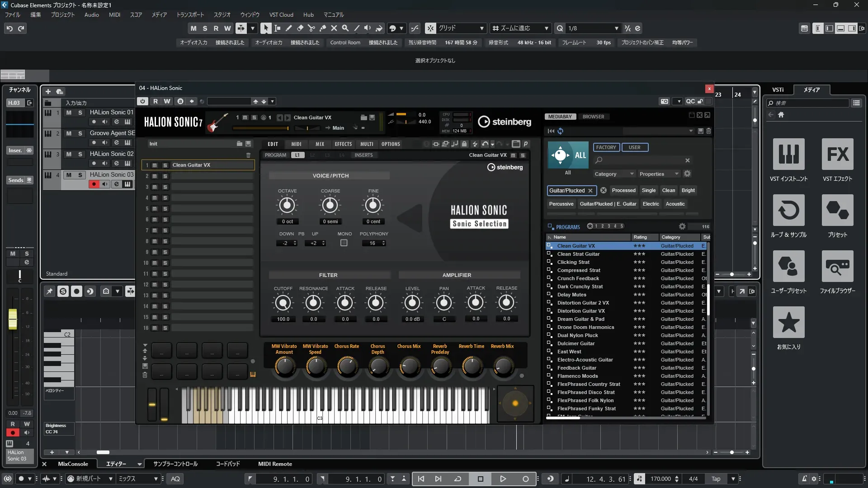The height and width of the screenshot is (488, 868).
Task: Open the Loops & Samples tile
Action: pos(788,211)
